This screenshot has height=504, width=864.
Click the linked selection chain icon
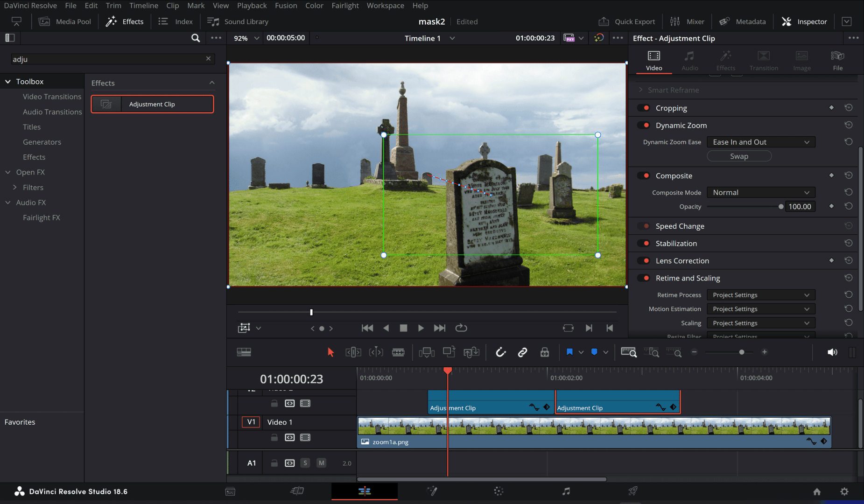[522, 352]
